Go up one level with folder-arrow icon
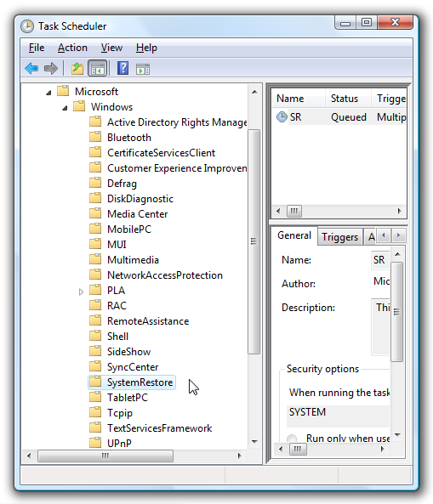 click(x=77, y=69)
